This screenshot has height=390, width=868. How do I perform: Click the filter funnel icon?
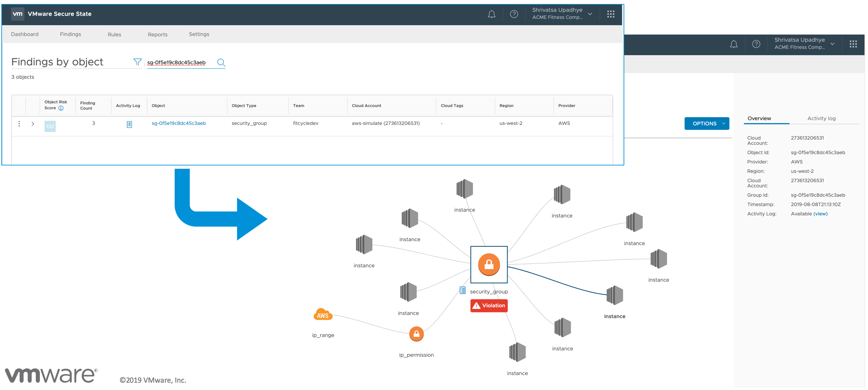137,62
